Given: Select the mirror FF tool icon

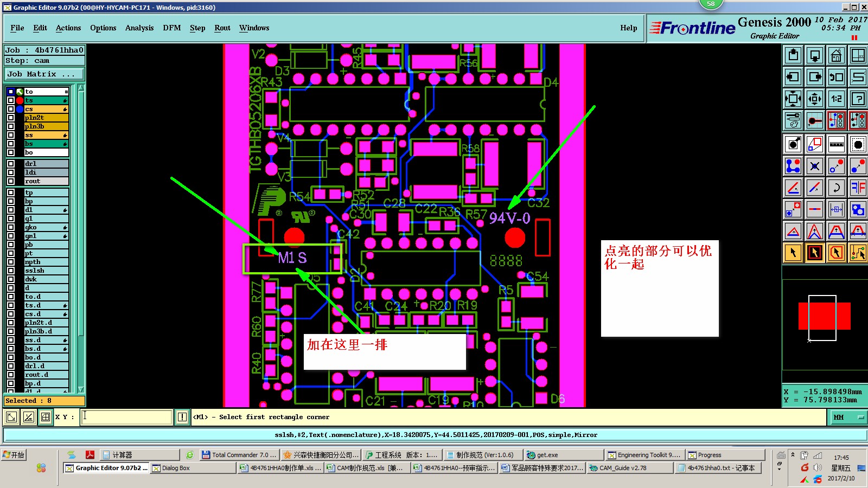Looking at the screenshot, I should click(x=858, y=188).
